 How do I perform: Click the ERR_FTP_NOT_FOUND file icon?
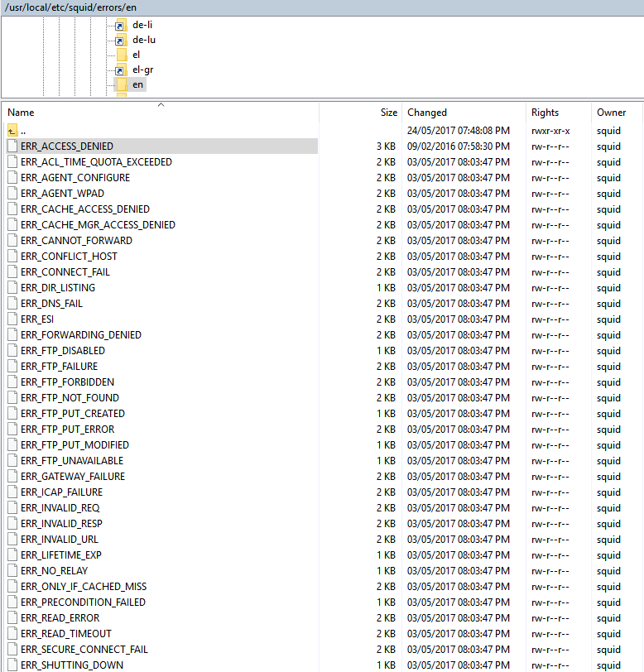pos(12,398)
